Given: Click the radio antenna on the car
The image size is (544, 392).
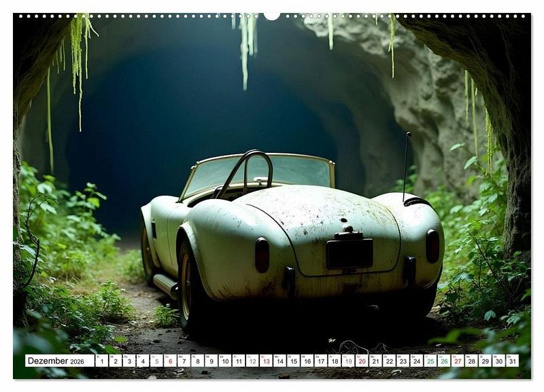Looking at the screenshot, I should pyautogui.click(x=406, y=163).
